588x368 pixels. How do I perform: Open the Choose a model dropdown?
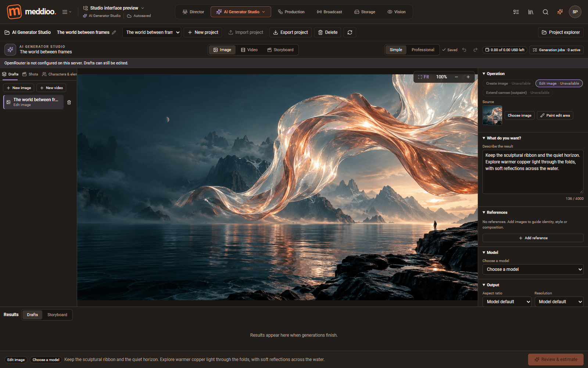[533, 269]
